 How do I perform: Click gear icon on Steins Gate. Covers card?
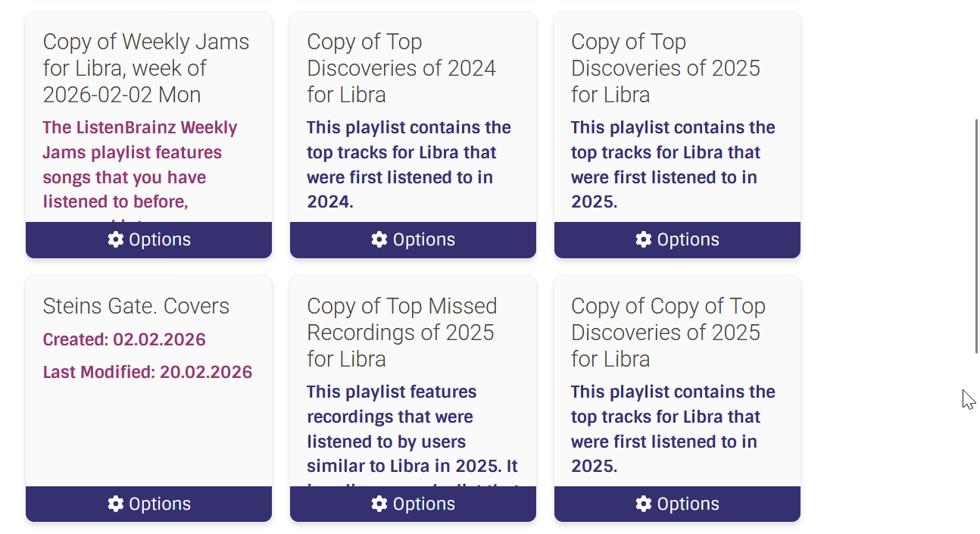[x=115, y=504]
